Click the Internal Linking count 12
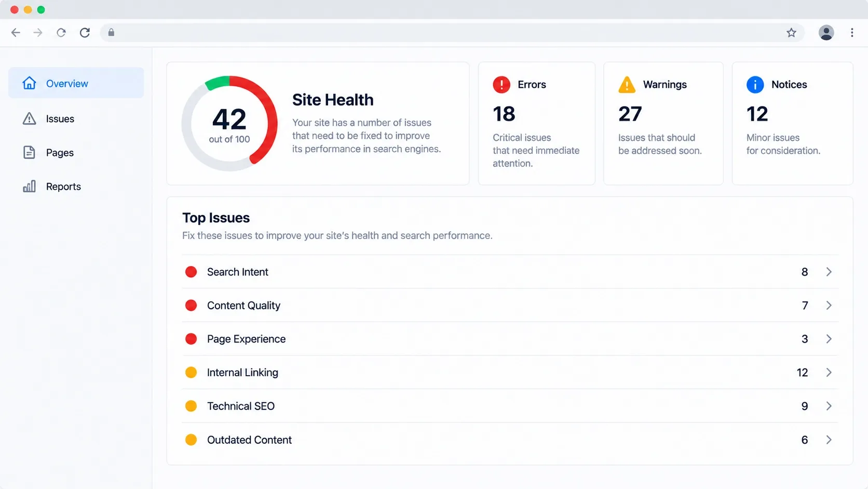This screenshot has height=489, width=868. (803, 372)
